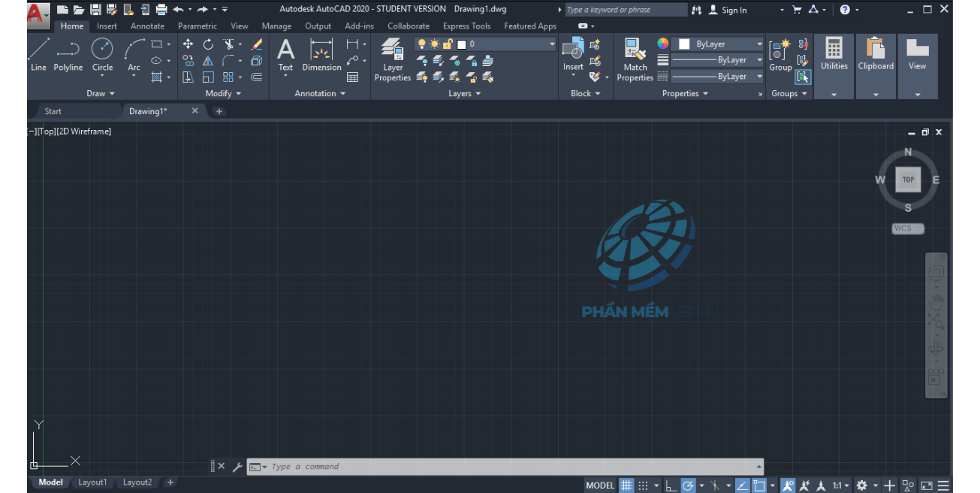Open Layer Properties manager
This screenshot has width=980, height=493.
pos(393,59)
